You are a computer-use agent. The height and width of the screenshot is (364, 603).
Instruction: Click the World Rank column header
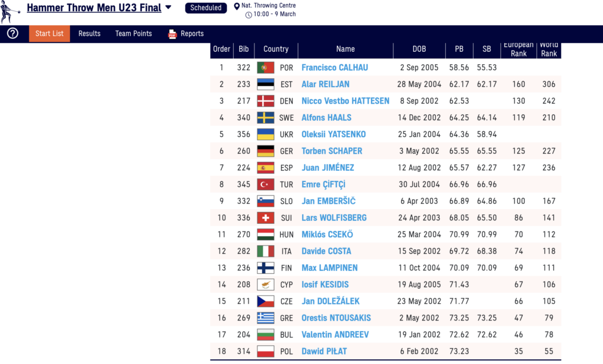[549, 49]
